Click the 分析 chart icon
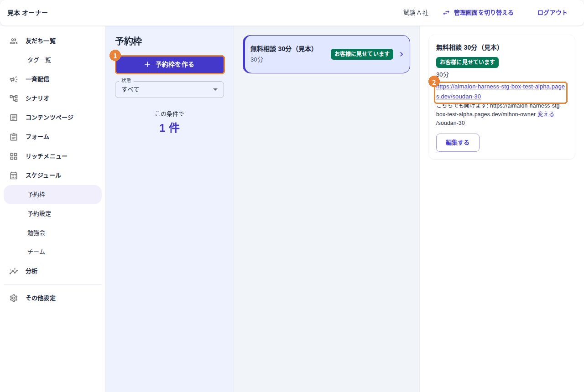Viewport: 584px width, 392px height. click(14, 271)
